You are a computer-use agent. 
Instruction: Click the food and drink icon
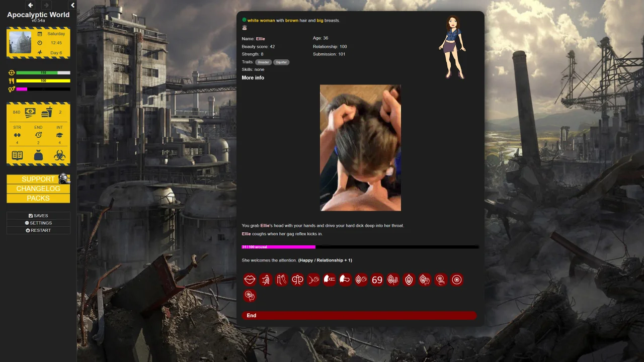47,112
